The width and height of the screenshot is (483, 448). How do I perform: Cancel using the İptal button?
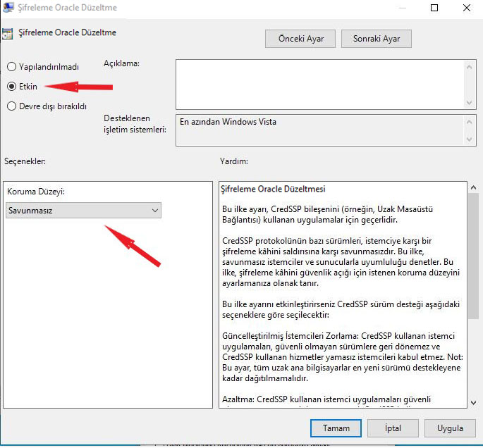coord(393,428)
